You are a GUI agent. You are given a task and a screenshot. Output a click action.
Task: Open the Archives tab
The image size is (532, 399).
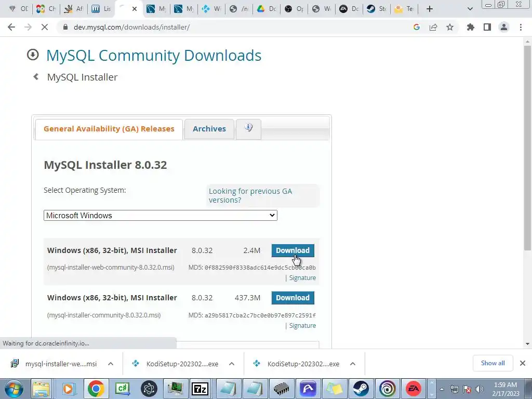click(x=209, y=129)
